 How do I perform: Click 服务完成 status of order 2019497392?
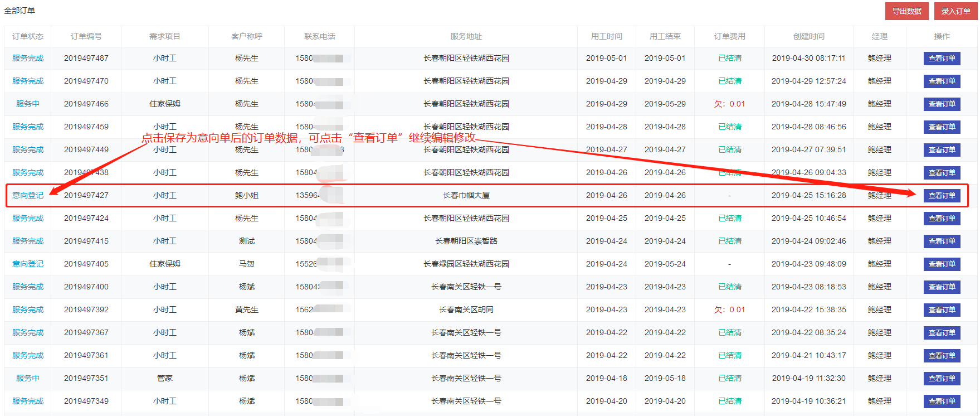pyautogui.click(x=28, y=309)
